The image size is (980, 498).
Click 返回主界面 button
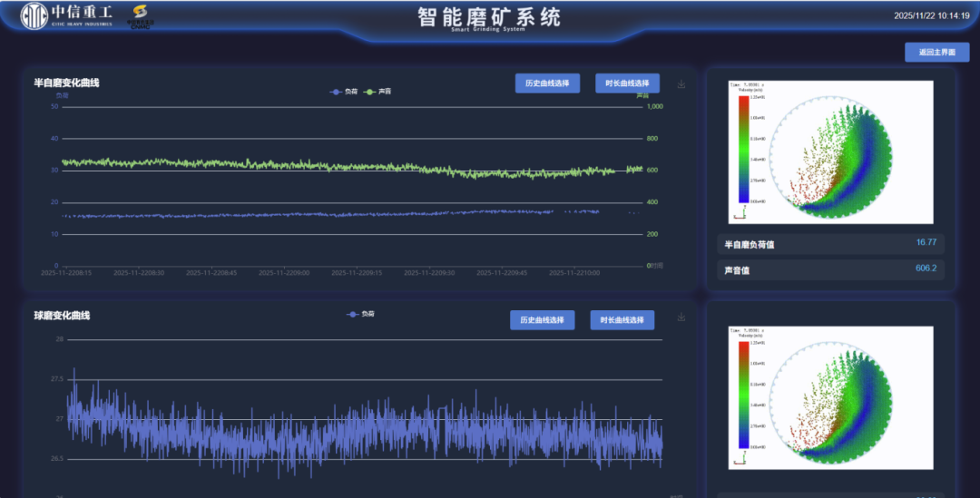936,53
